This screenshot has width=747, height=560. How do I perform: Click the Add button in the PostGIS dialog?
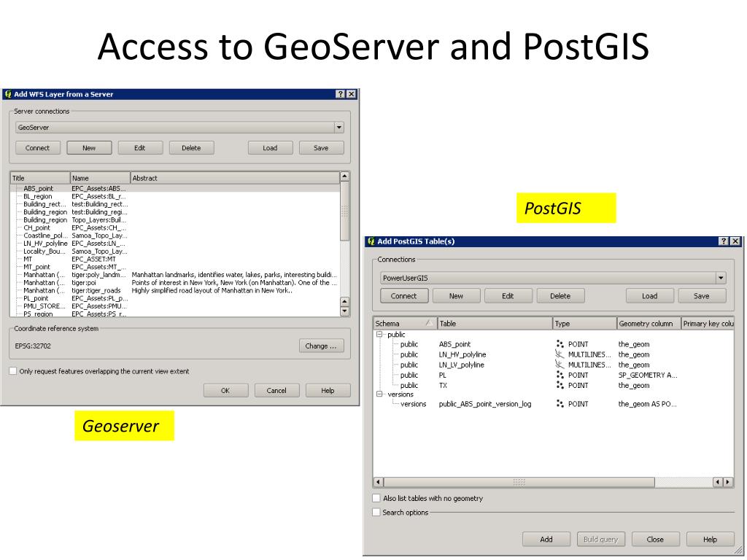546,540
